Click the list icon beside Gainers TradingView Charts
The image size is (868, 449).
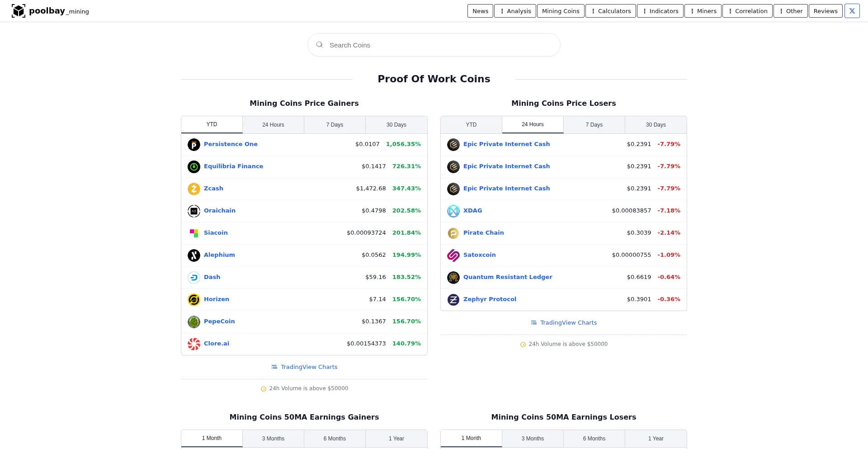[274, 367]
